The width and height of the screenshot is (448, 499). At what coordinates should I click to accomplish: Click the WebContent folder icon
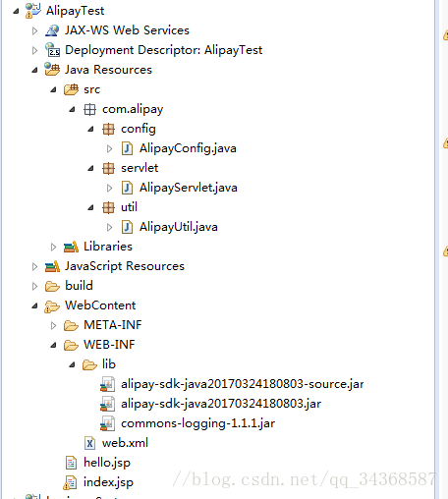52,306
